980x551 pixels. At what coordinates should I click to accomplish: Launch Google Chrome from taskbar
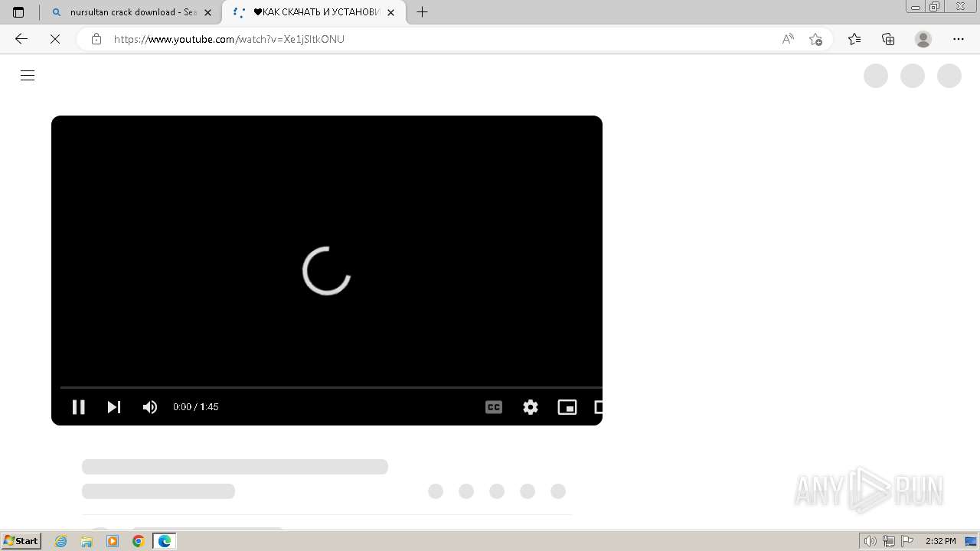pyautogui.click(x=139, y=541)
